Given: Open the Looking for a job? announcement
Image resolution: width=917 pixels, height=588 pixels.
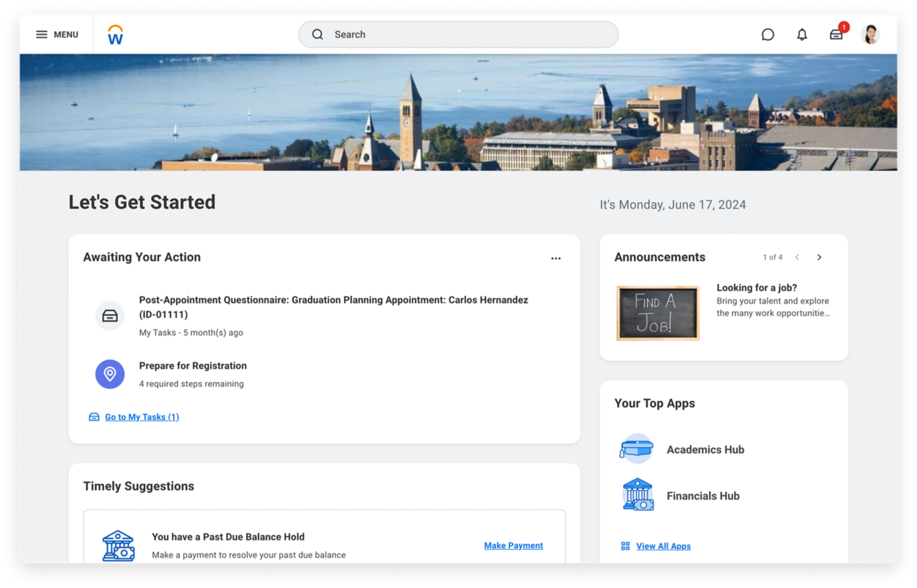Looking at the screenshot, I should tap(757, 288).
